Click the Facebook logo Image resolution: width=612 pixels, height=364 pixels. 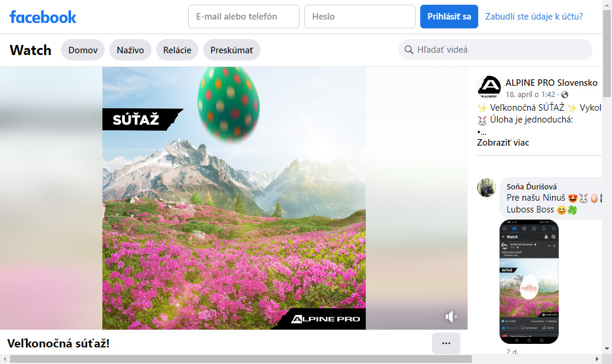tap(43, 17)
